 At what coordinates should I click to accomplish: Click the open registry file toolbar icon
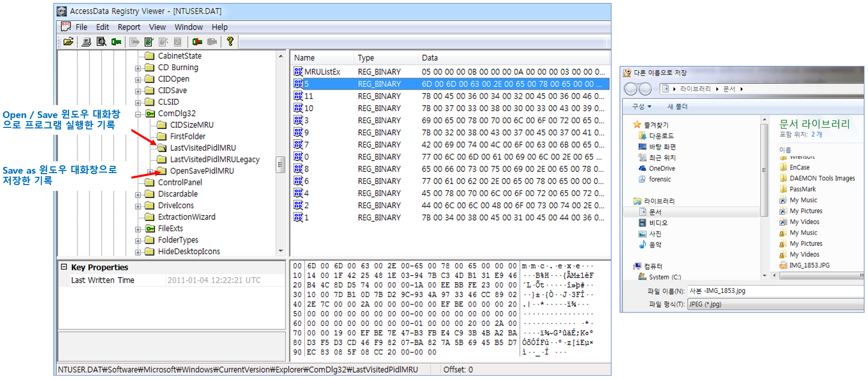[x=68, y=42]
